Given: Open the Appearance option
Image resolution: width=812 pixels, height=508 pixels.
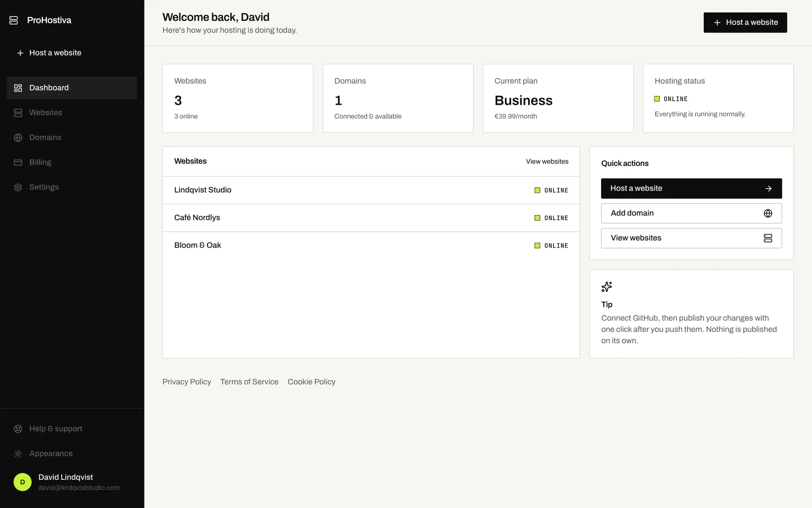Looking at the screenshot, I should tap(72, 454).
